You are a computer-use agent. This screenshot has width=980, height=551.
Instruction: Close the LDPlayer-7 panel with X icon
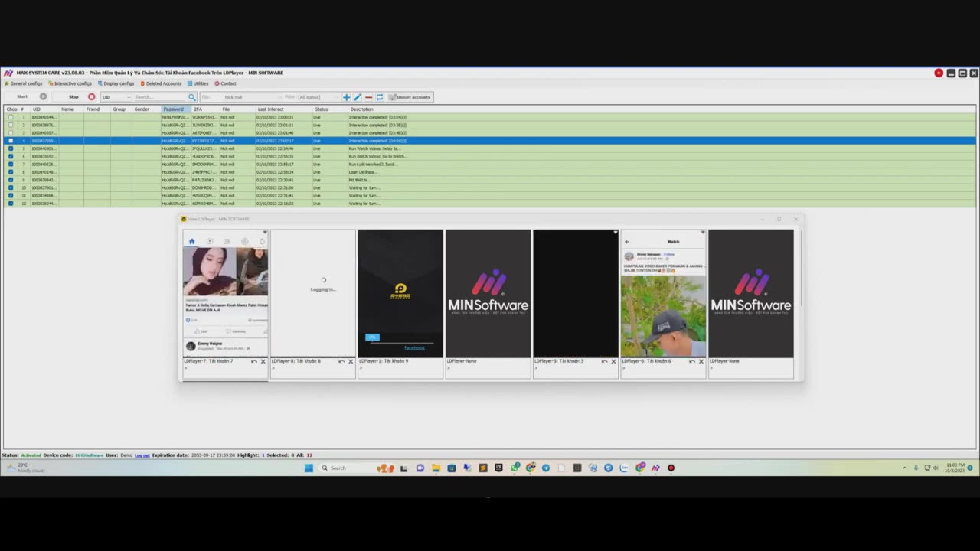pyautogui.click(x=263, y=361)
